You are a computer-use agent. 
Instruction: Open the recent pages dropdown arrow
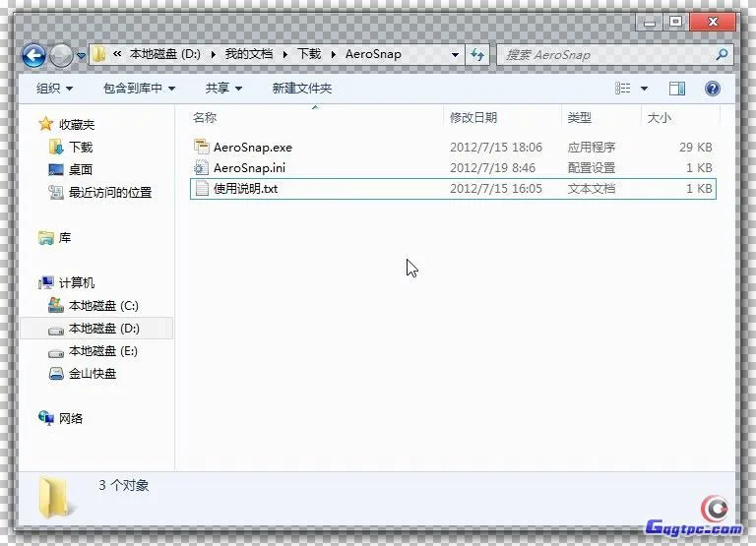[81, 56]
